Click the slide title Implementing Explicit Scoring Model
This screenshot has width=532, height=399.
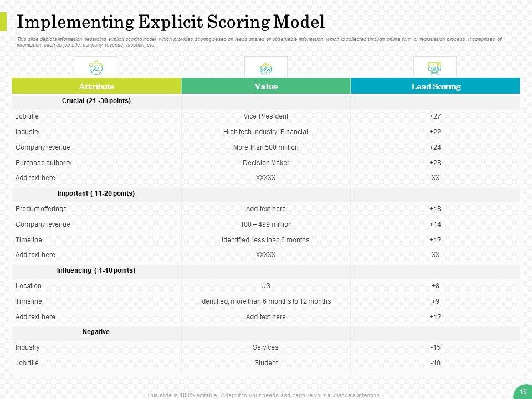(x=171, y=22)
